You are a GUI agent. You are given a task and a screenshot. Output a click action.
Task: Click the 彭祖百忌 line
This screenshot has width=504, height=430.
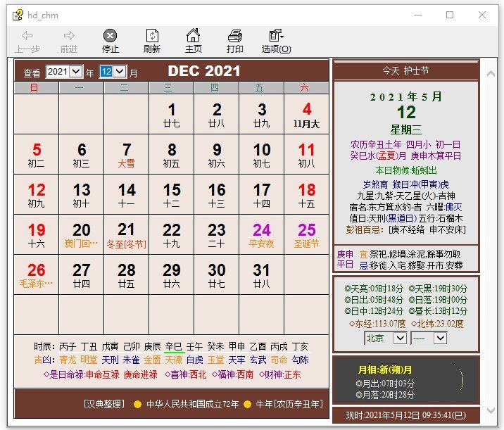click(x=406, y=230)
